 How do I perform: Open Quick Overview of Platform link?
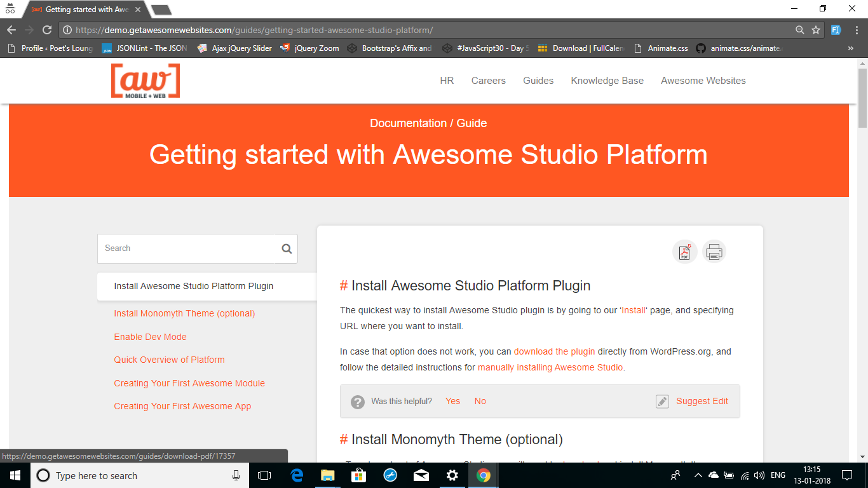click(170, 360)
